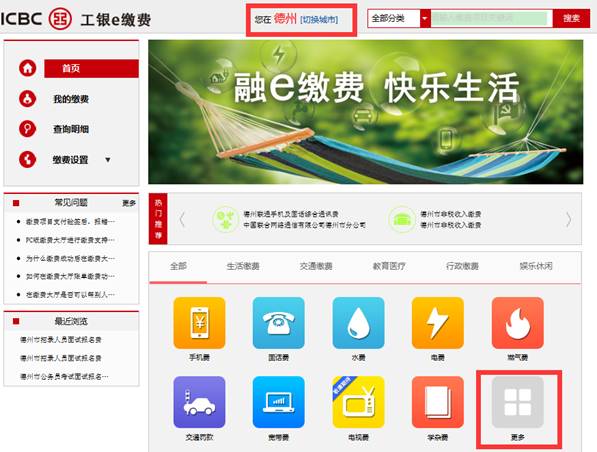Select the 固话费 landline telephone icon
Screen dimensions: 597x452
[x=278, y=323]
